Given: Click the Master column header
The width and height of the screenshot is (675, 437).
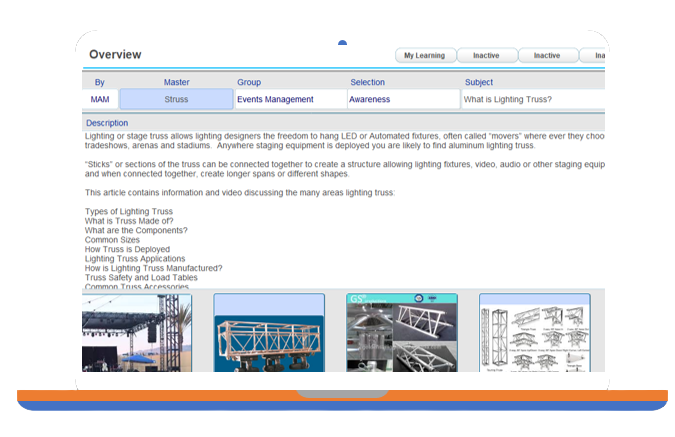Looking at the screenshot, I should click(x=176, y=82).
